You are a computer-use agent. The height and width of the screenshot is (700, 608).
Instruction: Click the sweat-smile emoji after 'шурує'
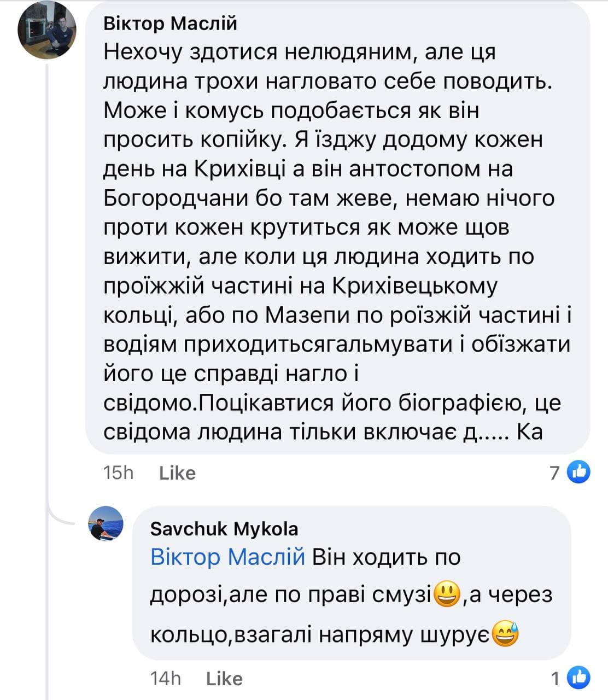coord(505,634)
